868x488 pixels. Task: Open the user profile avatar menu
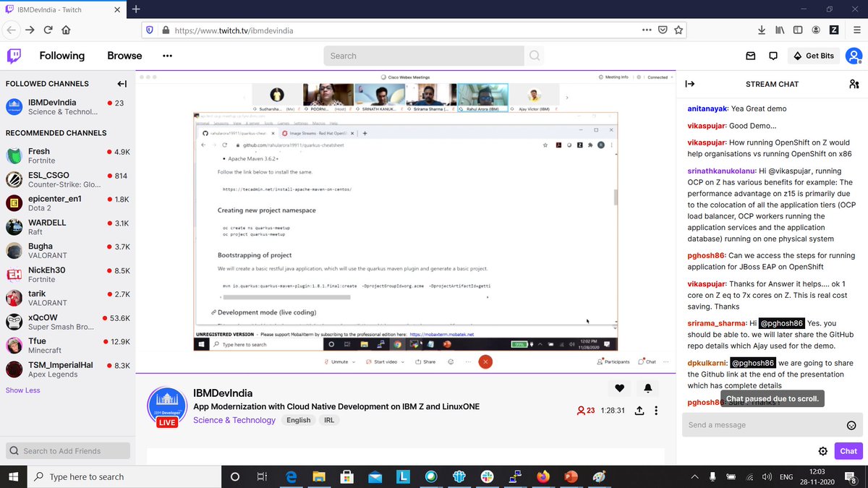[x=854, y=56]
